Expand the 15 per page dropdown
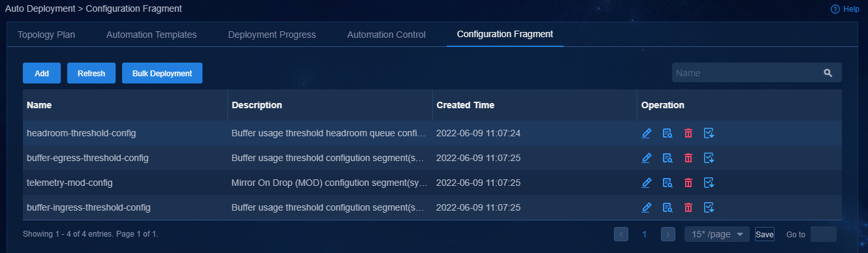 (x=717, y=234)
